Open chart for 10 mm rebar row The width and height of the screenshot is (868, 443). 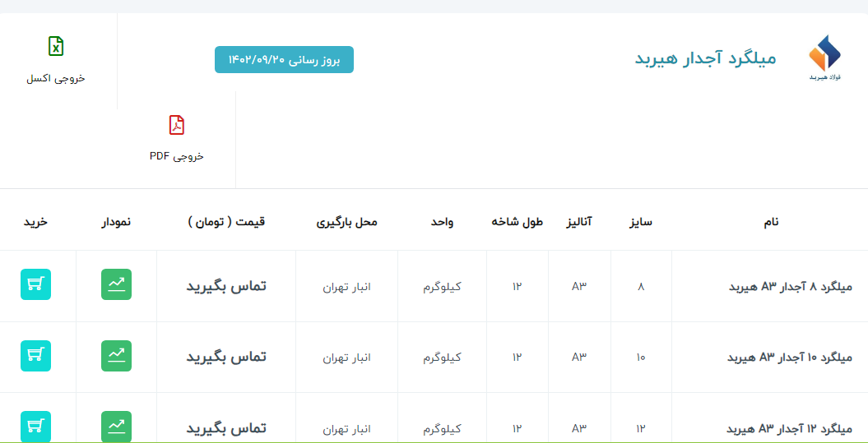116,356
